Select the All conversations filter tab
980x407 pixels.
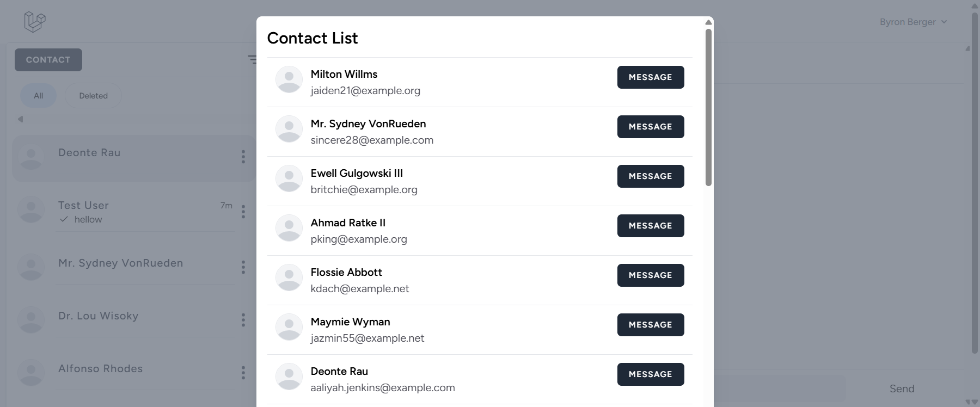point(38,96)
